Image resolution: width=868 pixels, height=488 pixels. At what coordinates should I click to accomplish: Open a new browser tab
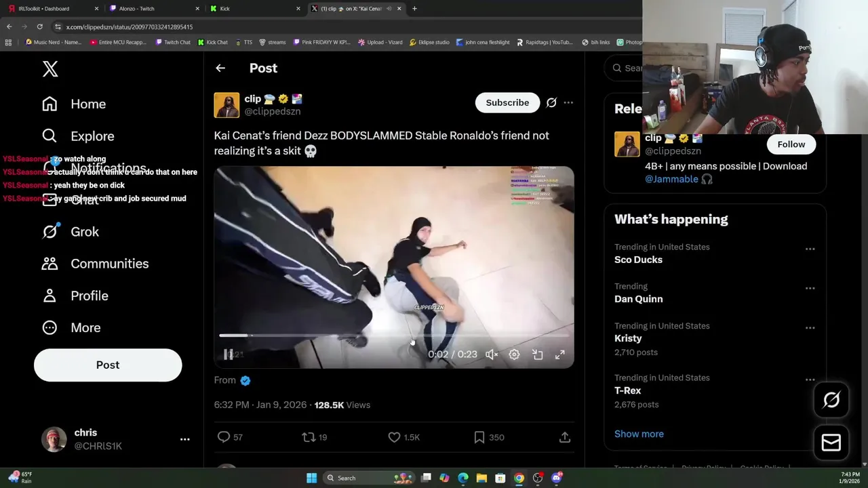click(x=414, y=9)
